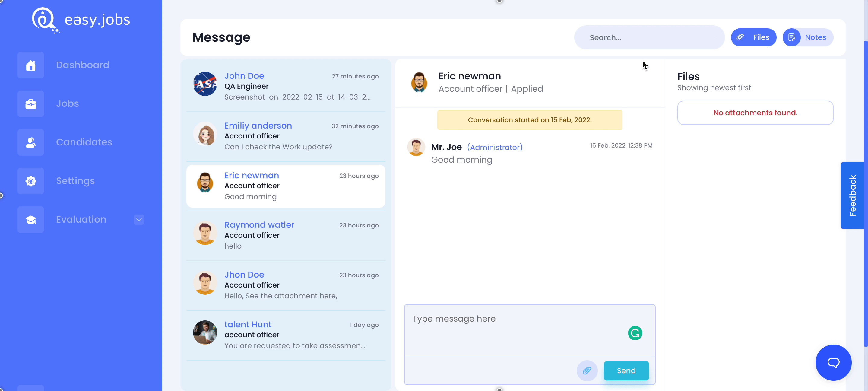Viewport: 868px width, 391px height.
Task: Select John Doe QA Engineer conversation
Action: pos(285,86)
